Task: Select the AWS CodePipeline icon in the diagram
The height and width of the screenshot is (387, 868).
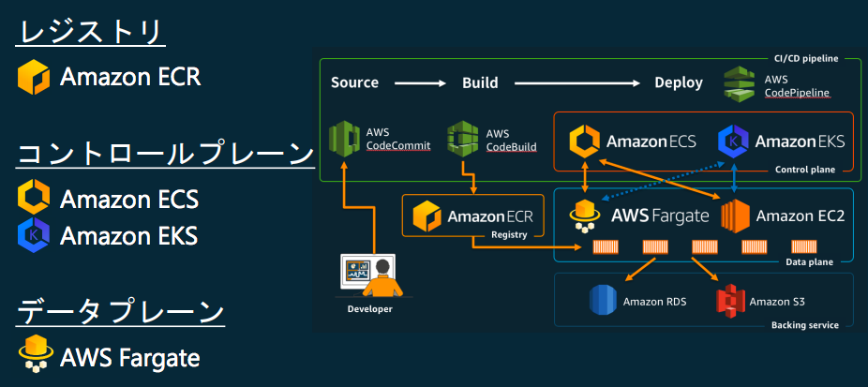Action: click(x=741, y=83)
